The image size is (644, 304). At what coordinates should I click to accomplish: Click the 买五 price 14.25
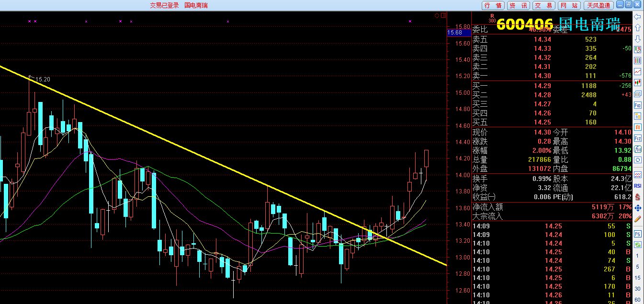click(542, 122)
